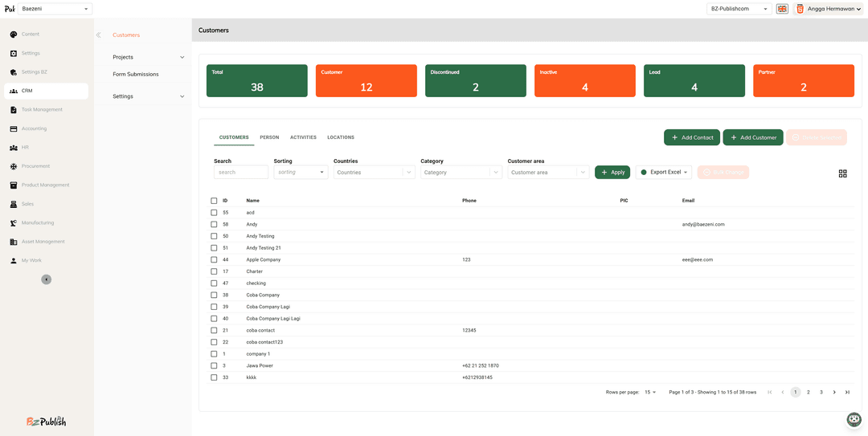Switch to the Activities tab
The image size is (868, 436).
tap(303, 137)
